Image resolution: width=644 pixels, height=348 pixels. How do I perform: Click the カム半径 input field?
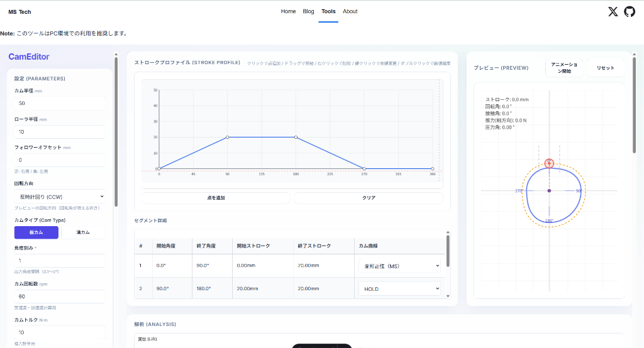tap(60, 103)
